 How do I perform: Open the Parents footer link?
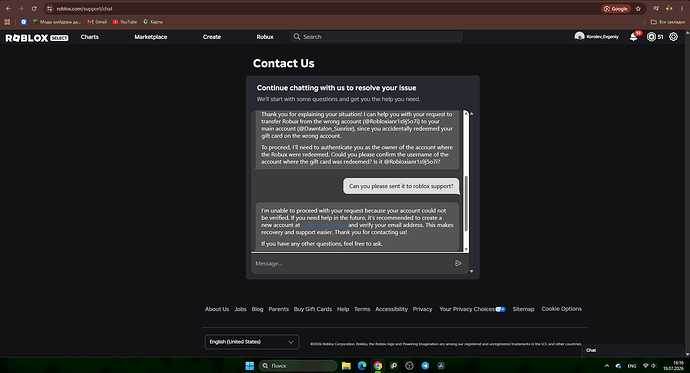click(279, 309)
